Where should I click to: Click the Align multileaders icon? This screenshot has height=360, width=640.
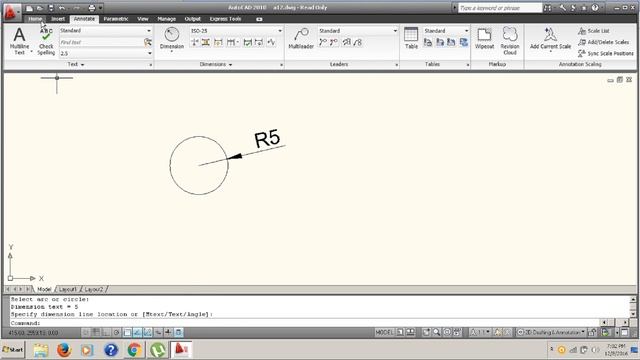(347, 42)
